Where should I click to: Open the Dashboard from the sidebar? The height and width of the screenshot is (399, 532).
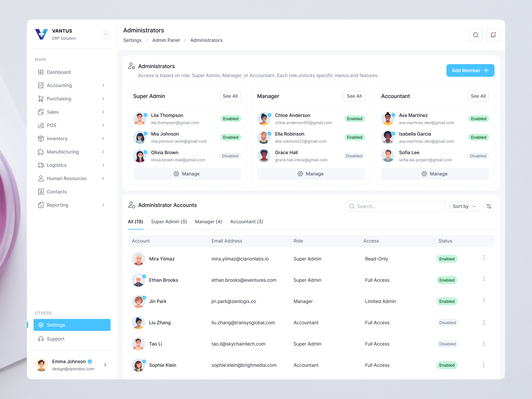[x=58, y=72]
